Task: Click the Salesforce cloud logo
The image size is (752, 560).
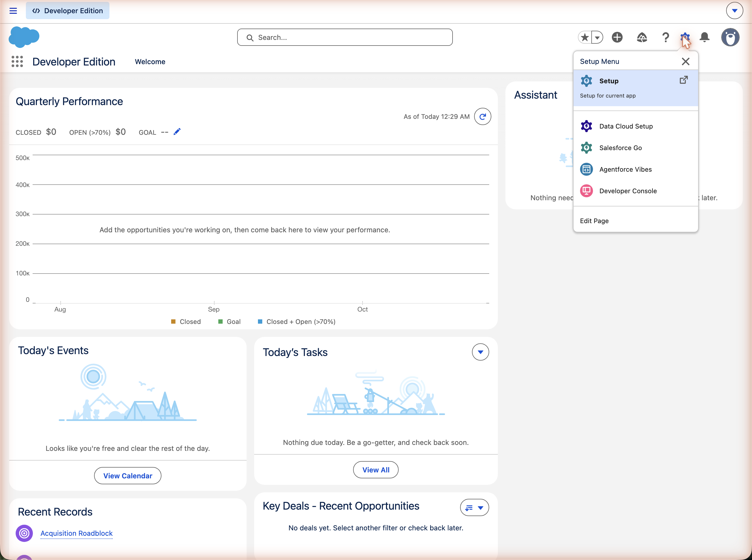Action: pyautogui.click(x=24, y=37)
